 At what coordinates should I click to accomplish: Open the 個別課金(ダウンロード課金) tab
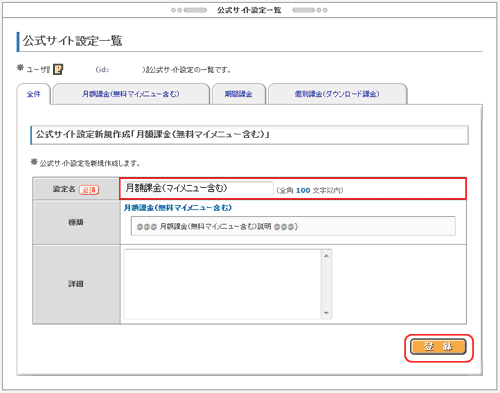337,94
